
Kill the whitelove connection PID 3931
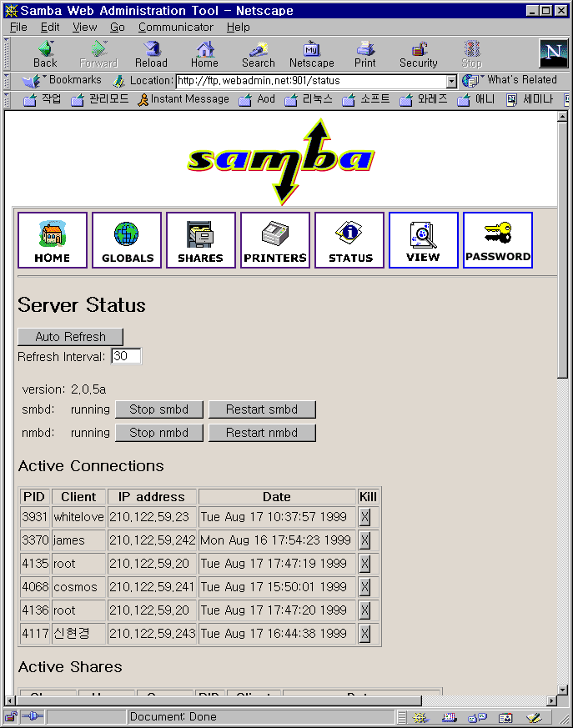[x=365, y=517]
